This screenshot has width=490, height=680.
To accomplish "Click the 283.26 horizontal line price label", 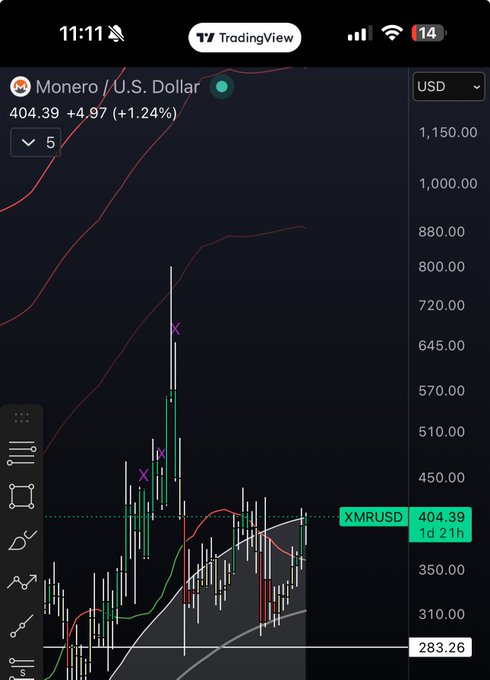I will pos(440,647).
